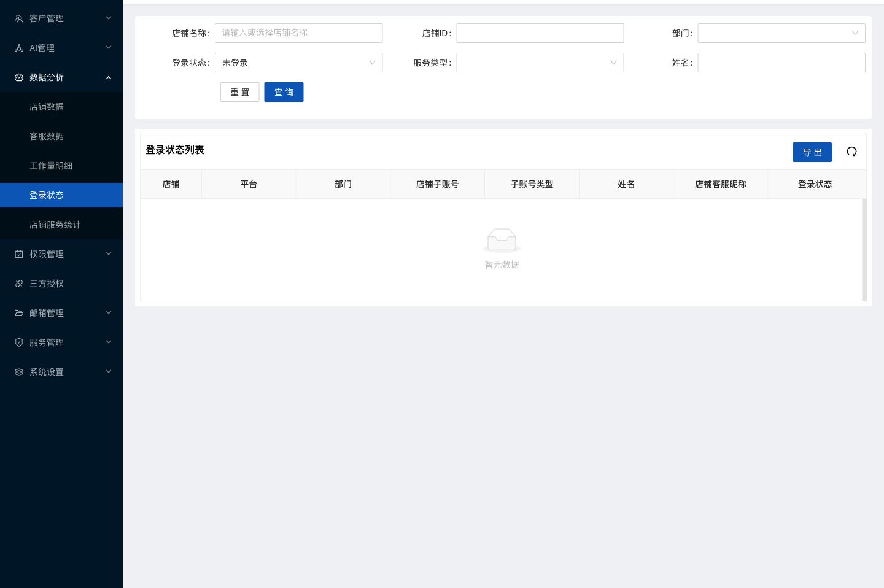Screen dimensions: 884x588
Task: Click the 查询 button
Action: (x=284, y=92)
